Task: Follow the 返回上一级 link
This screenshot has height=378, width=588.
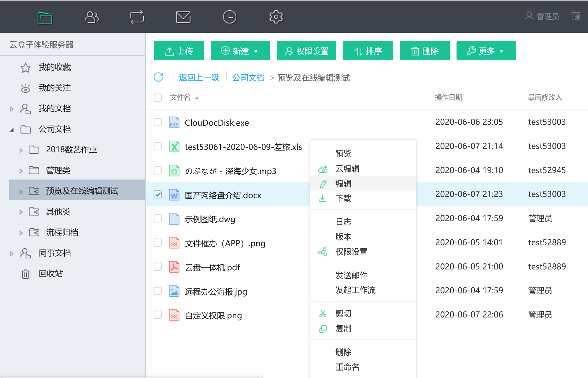Action: click(x=199, y=77)
